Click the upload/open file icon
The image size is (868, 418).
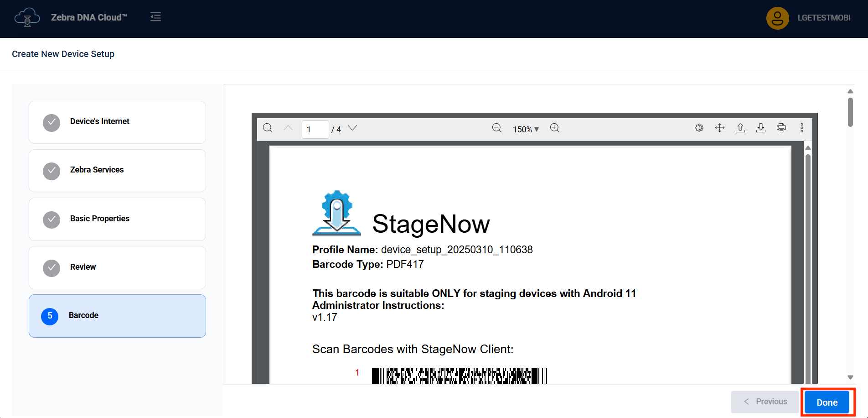(740, 128)
